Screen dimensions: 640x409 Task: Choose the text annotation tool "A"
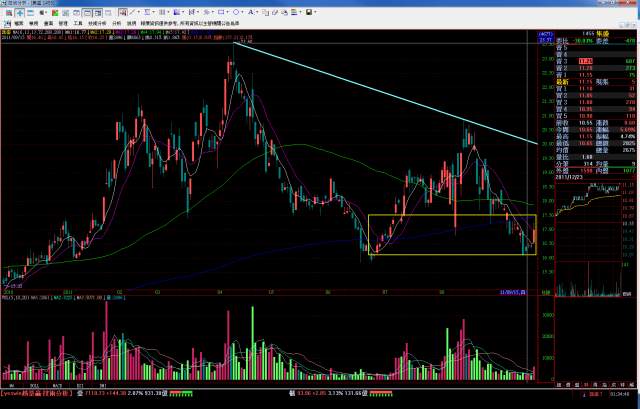click(x=251, y=12)
